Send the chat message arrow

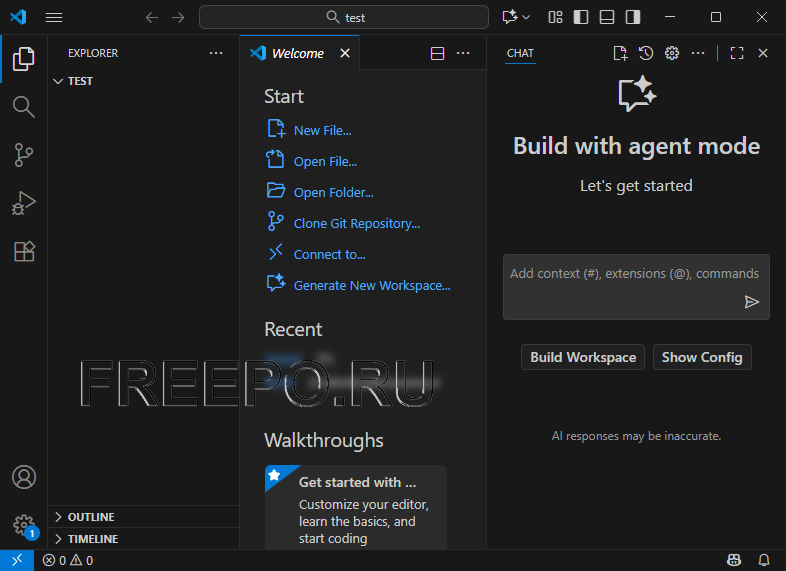pos(751,302)
